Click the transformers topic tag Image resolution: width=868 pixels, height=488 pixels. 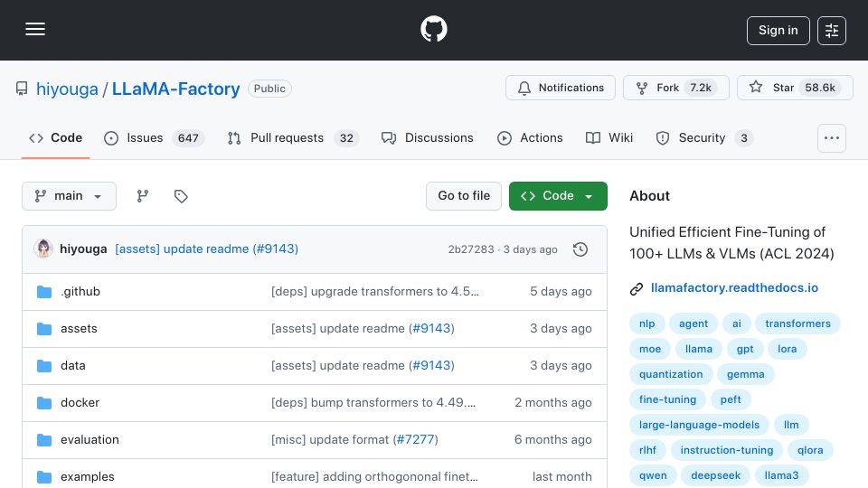(797, 324)
